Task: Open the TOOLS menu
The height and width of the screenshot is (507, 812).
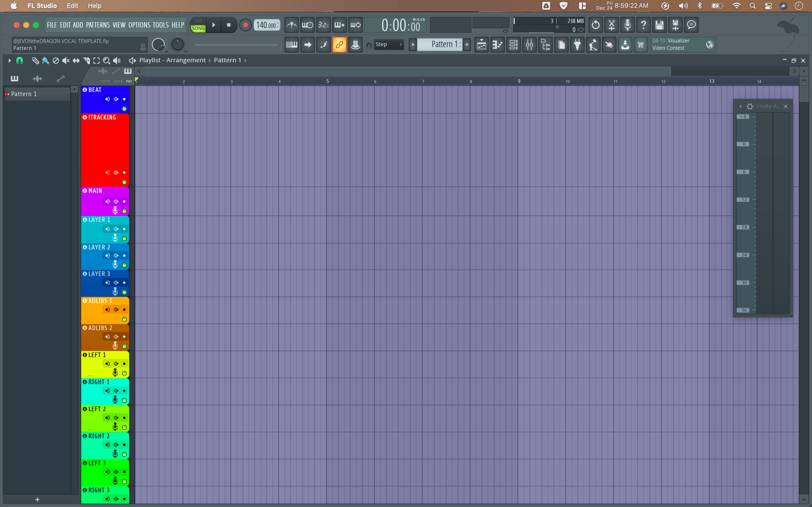Action: pos(161,25)
